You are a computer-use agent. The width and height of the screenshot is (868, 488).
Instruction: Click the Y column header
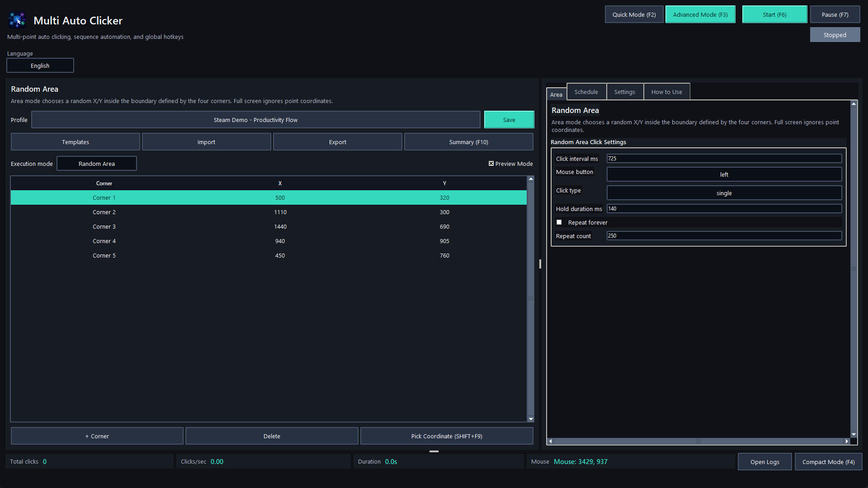tap(444, 183)
